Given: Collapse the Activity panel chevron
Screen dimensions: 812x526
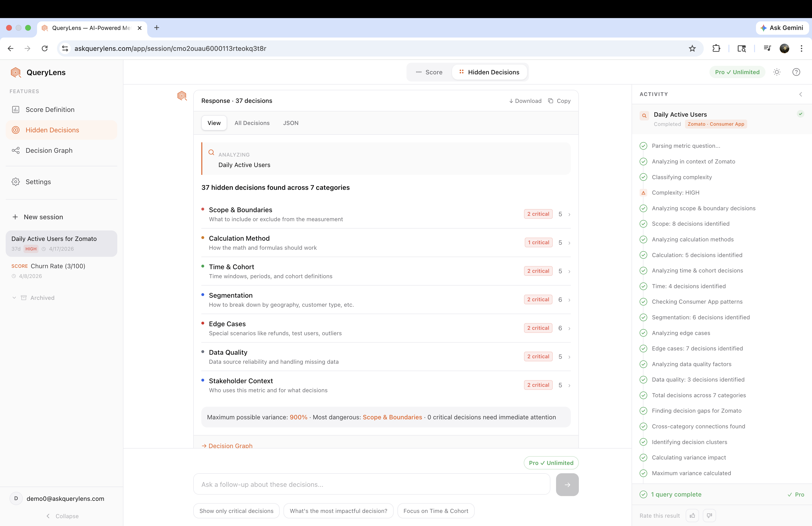Looking at the screenshot, I should click(800, 94).
